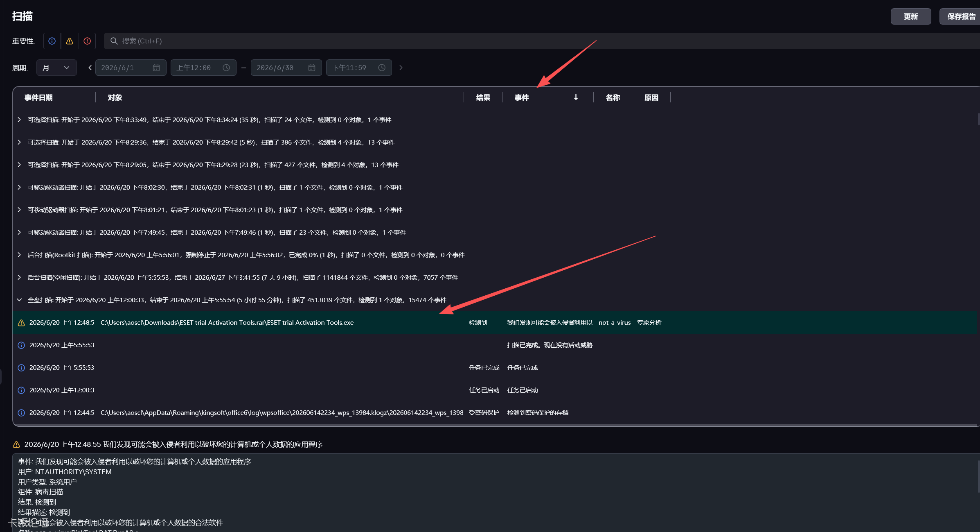Expand the Rootkit background scan row
This screenshot has width=980, height=532.
click(x=19, y=255)
